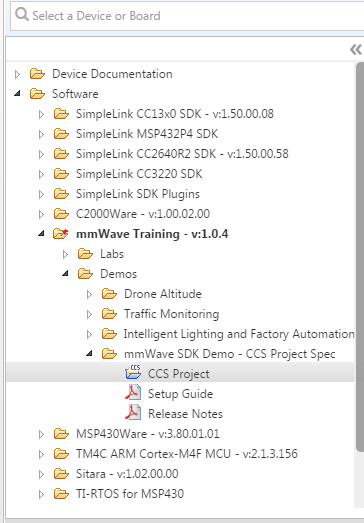Collapse mmWave SDK Demo node arrow
364x523 pixels.
(89, 354)
